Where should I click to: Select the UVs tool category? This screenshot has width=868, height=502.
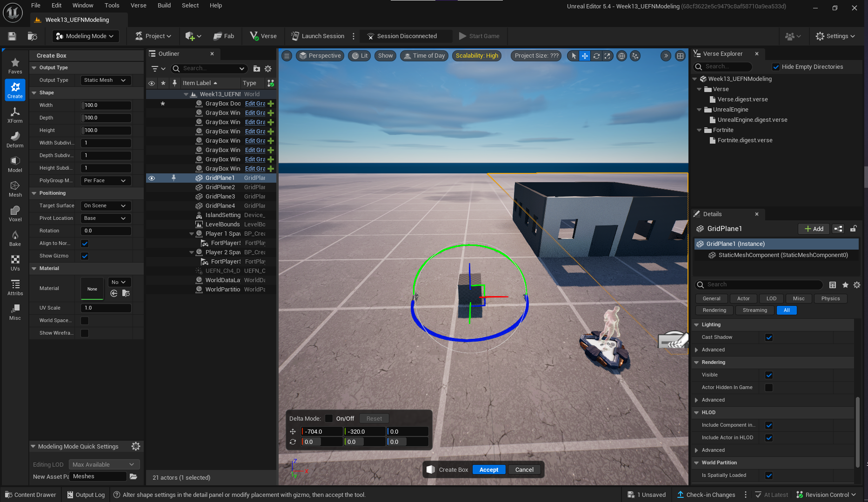coord(15,263)
